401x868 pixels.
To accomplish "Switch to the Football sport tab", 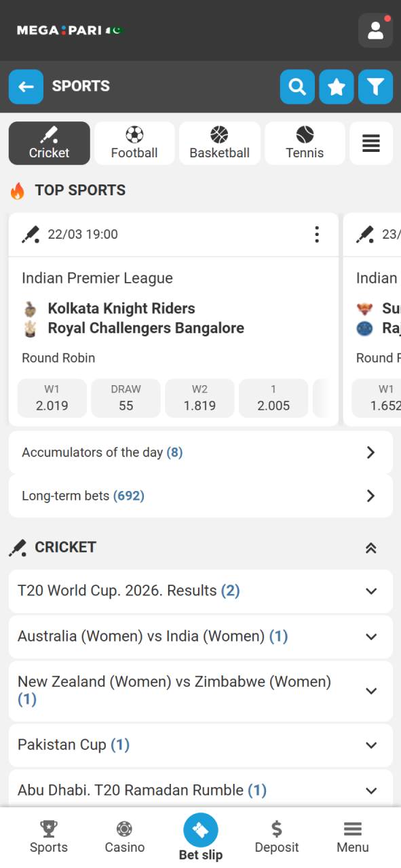I will pyautogui.click(x=134, y=143).
